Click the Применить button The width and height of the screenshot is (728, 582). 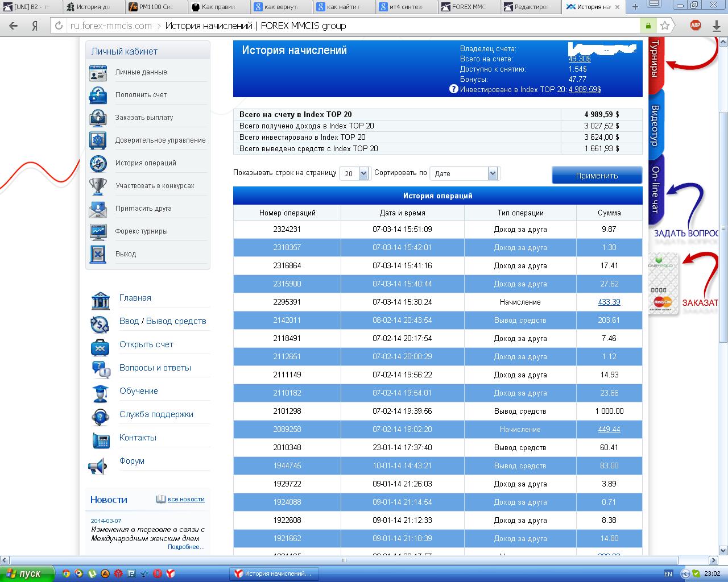(597, 176)
